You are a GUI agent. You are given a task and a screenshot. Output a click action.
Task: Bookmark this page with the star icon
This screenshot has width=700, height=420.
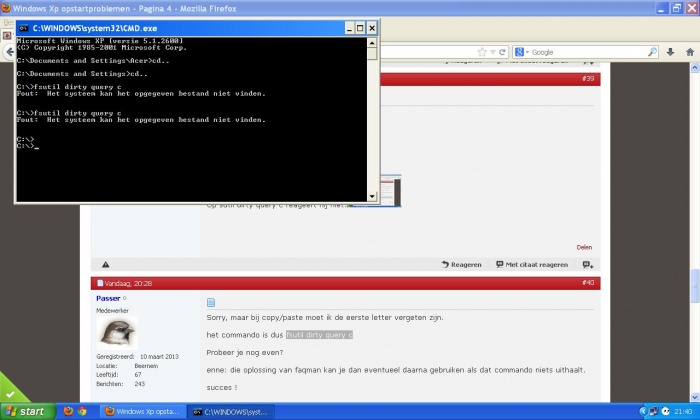[x=482, y=52]
